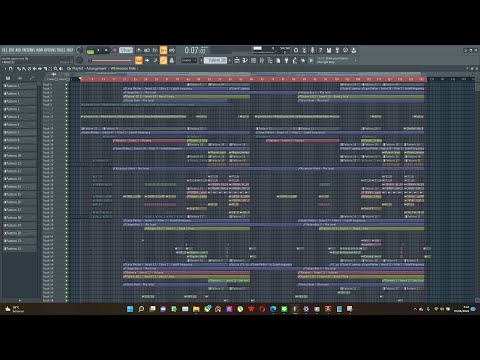Toggle the green Pattern/Song mode switch
Image resolution: width=480 pixels, height=360 pixels.
coord(90,51)
